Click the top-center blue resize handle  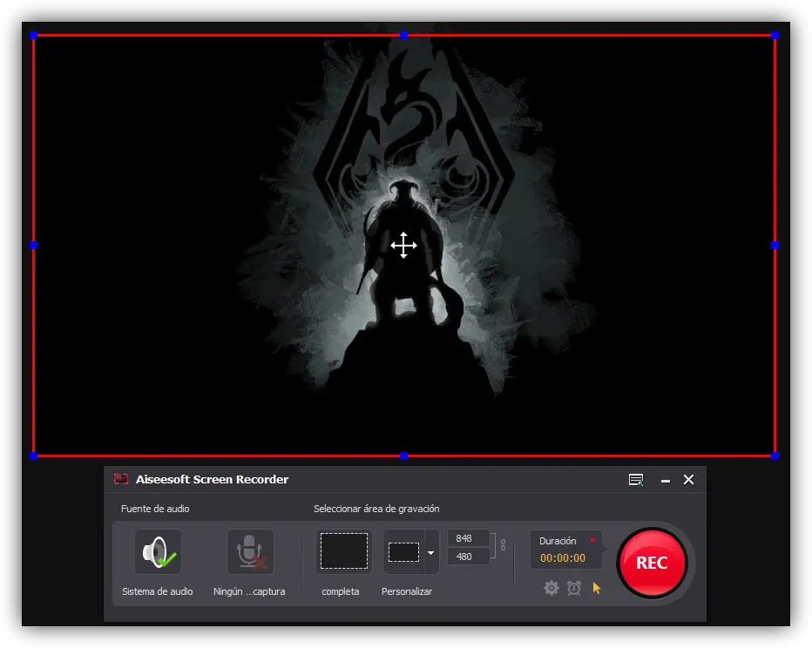(x=404, y=35)
